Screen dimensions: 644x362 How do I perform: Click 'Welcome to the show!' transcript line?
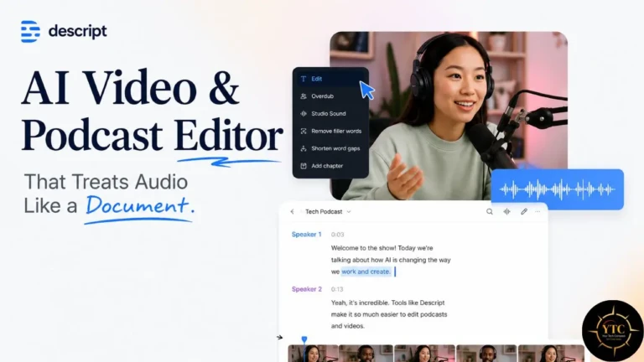point(382,248)
